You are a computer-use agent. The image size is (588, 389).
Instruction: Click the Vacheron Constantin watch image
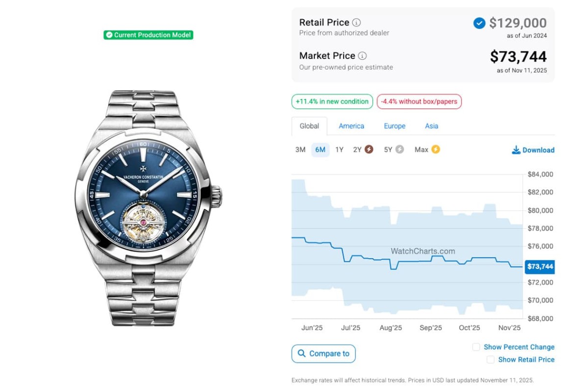148,208
